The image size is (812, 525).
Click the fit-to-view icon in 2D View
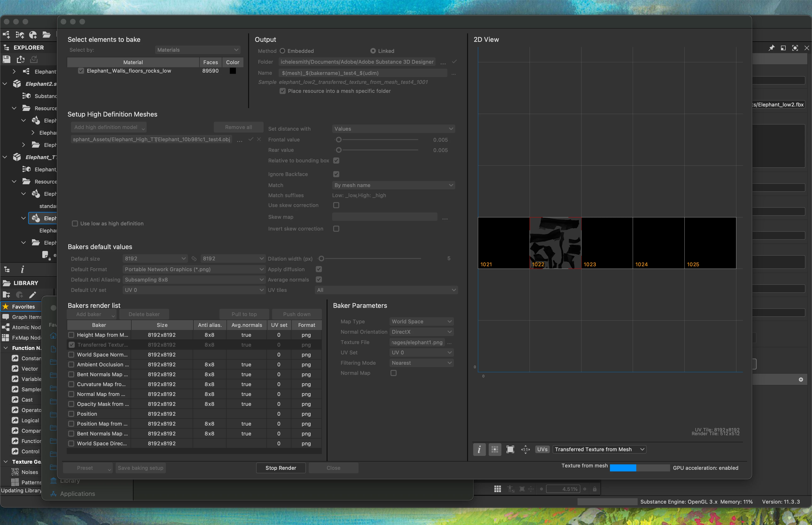coord(510,449)
